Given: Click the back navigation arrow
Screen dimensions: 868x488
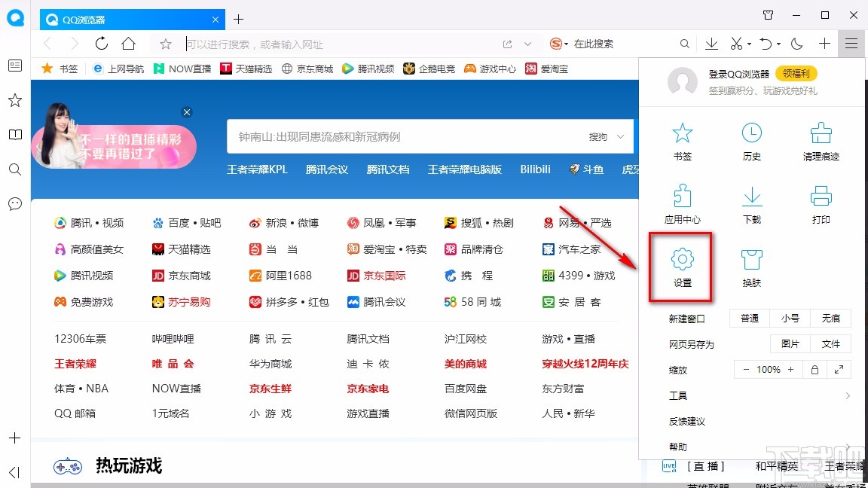Looking at the screenshot, I should point(47,44).
